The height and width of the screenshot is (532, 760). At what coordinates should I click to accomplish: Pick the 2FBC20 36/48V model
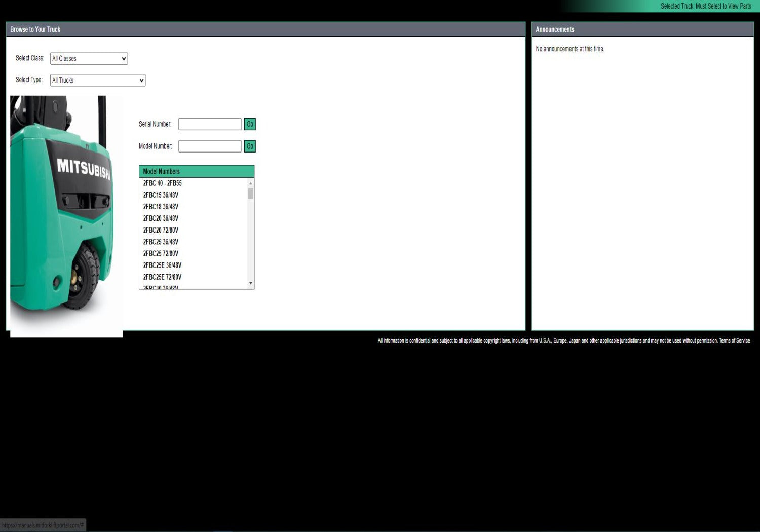click(x=161, y=218)
